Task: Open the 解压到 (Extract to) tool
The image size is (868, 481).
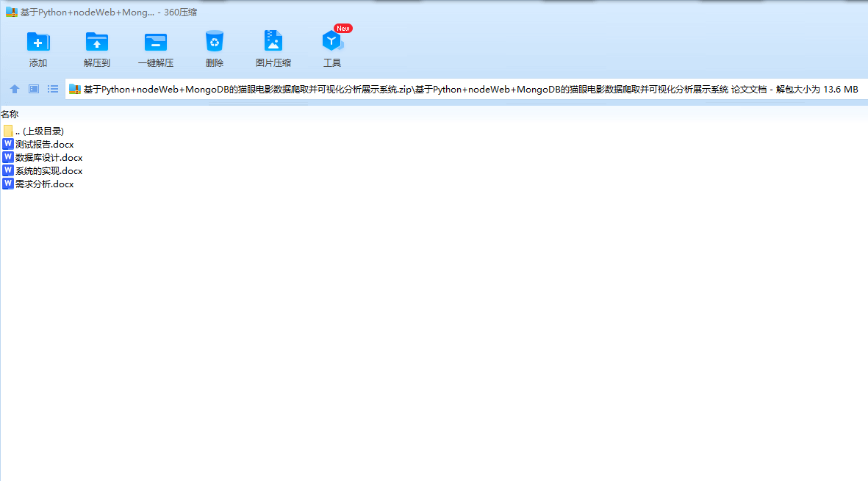Action: click(x=97, y=48)
